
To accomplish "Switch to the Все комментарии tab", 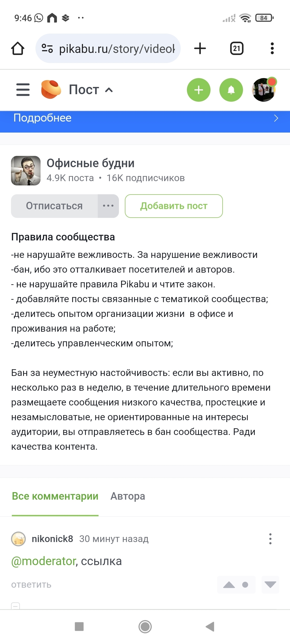I will (x=55, y=496).
